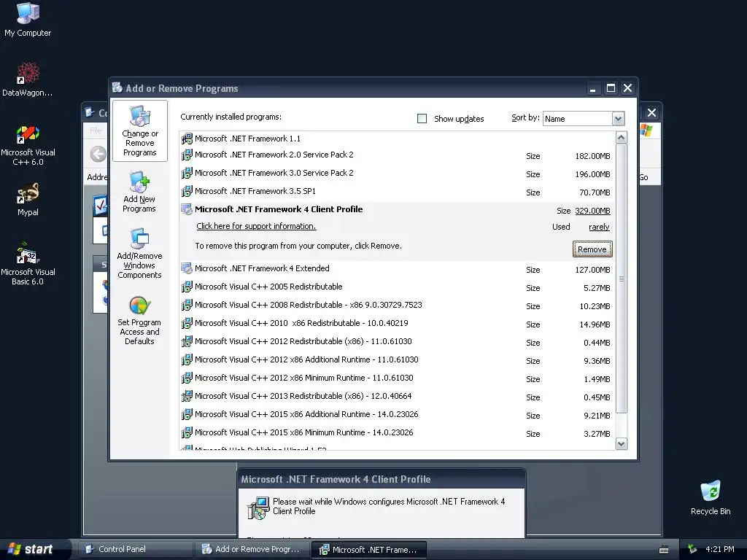747x560 pixels.
Task: Open the Add New Programs sidebar icon
Action: point(139,192)
